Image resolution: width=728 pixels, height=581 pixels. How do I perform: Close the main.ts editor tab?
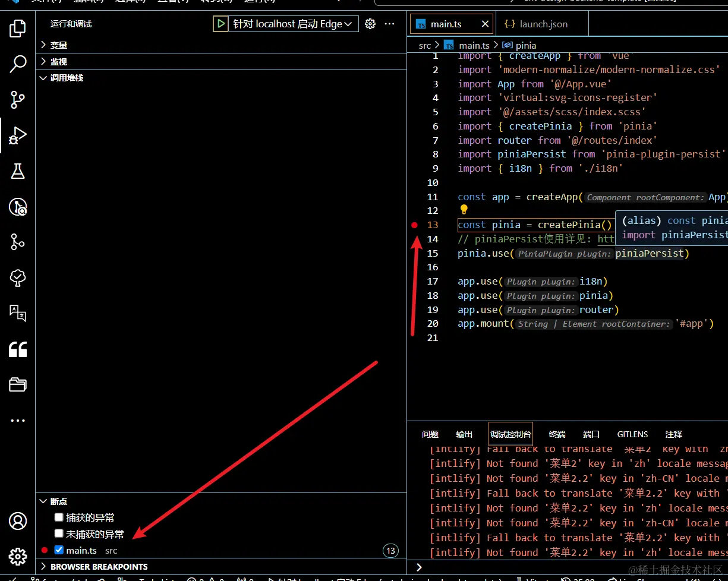(x=486, y=24)
